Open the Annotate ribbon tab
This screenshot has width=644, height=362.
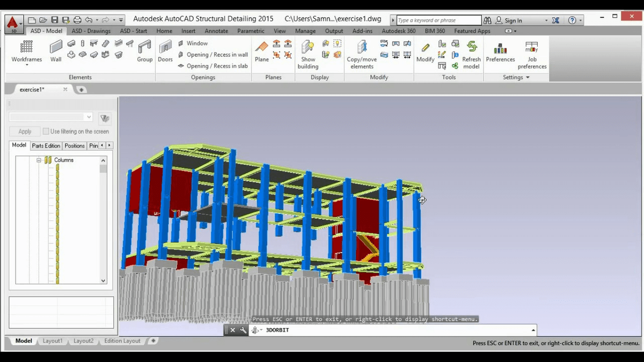coord(216,31)
